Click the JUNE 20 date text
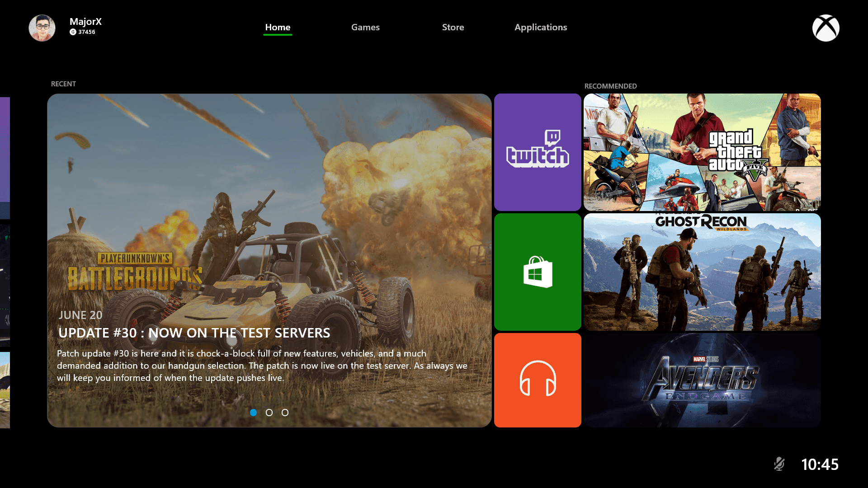The image size is (868, 488). [x=80, y=315]
